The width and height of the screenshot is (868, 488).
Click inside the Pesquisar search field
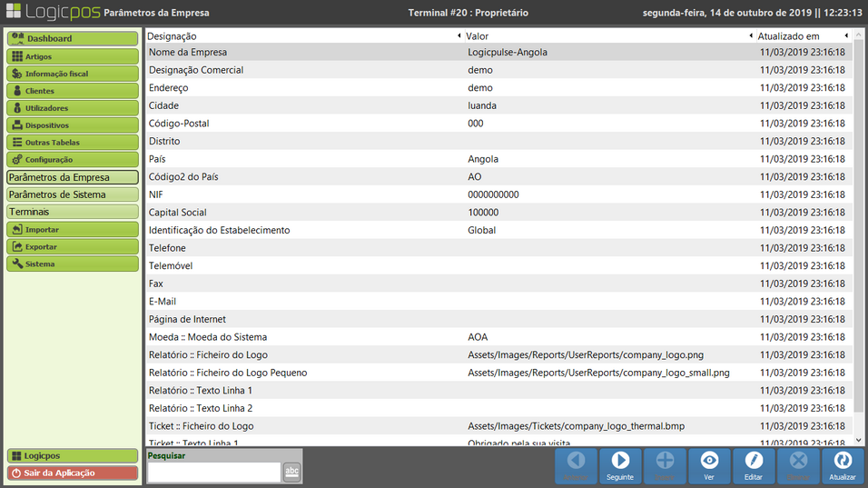pos(213,472)
